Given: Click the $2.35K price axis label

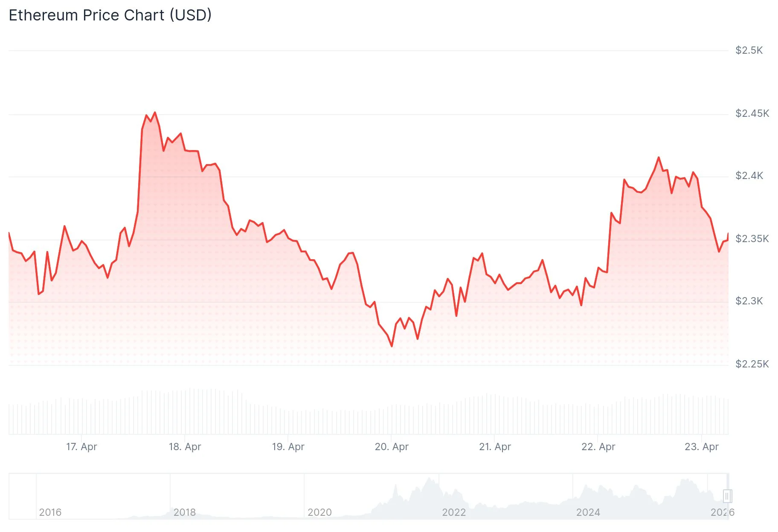Looking at the screenshot, I should tap(752, 239).
